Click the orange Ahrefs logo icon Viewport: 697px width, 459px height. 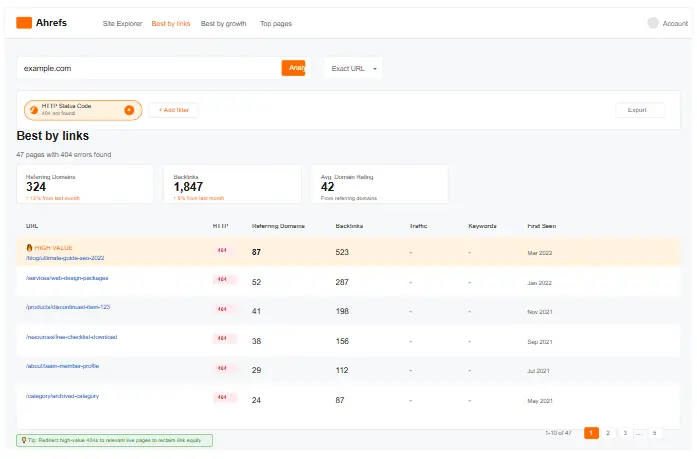(x=24, y=23)
